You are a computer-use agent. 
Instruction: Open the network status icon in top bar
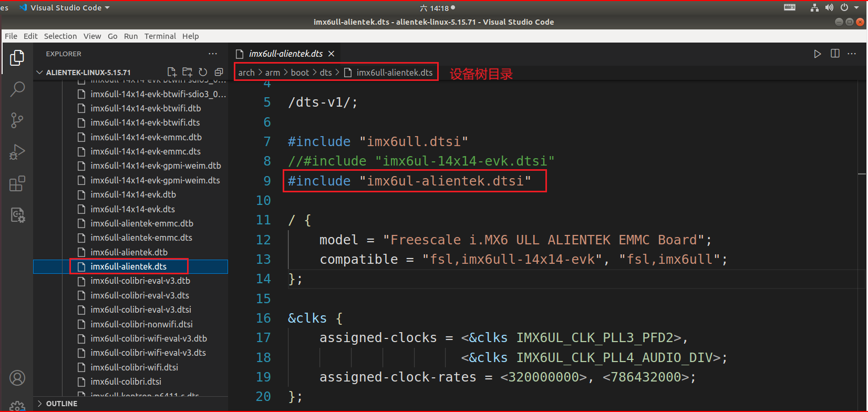click(x=814, y=7)
